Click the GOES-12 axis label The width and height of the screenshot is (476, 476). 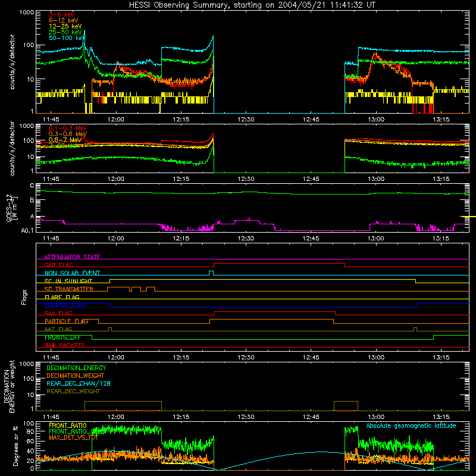pos(12,208)
